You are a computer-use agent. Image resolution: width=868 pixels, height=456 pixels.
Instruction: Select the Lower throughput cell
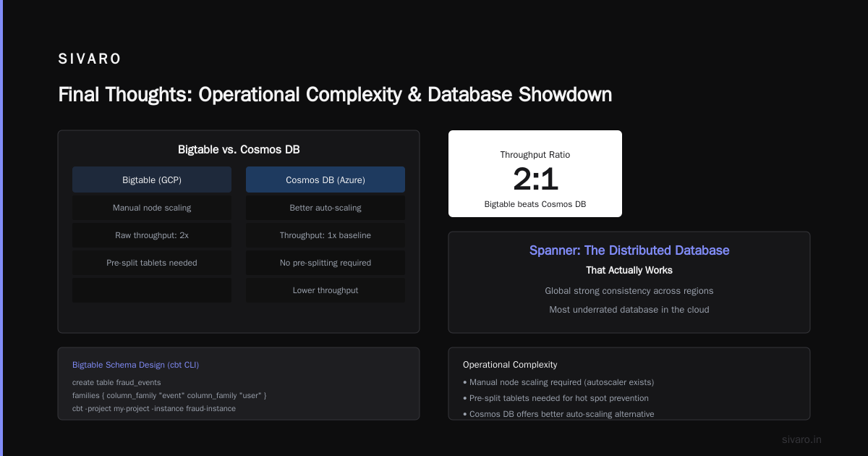pyautogui.click(x=325, y=290)
